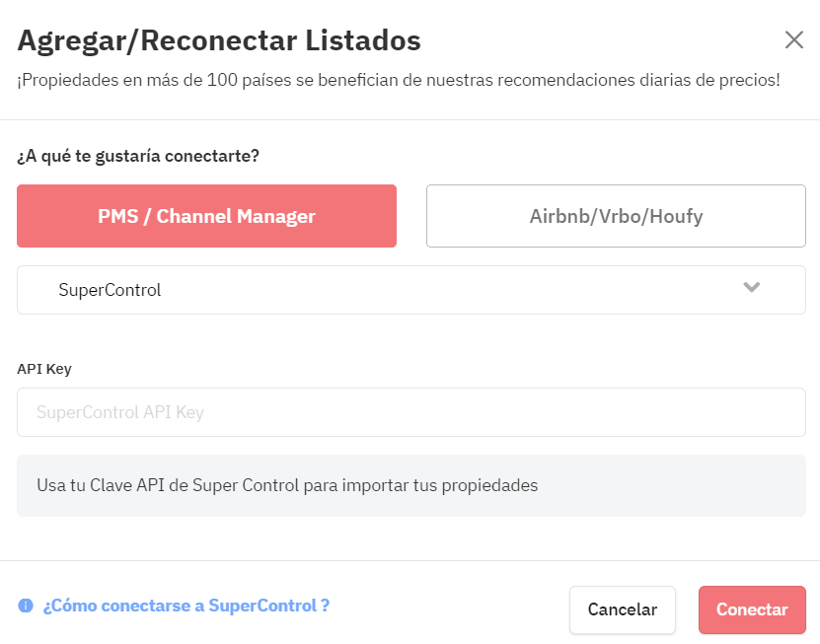Click the word Conectar in the red button

(x=752, y=609)
